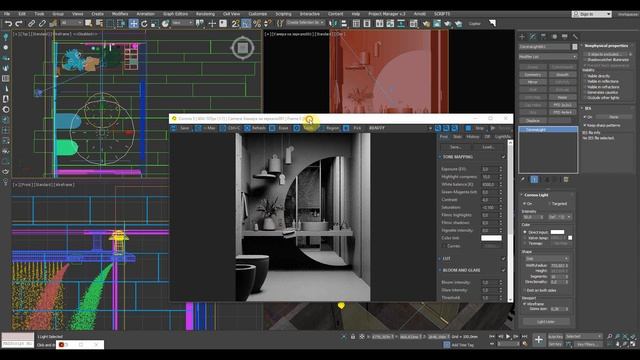Click Show End Result toggle below modifier stack
Screen dimensions: 640x360
pyautogui.click(x=534, y=180)
